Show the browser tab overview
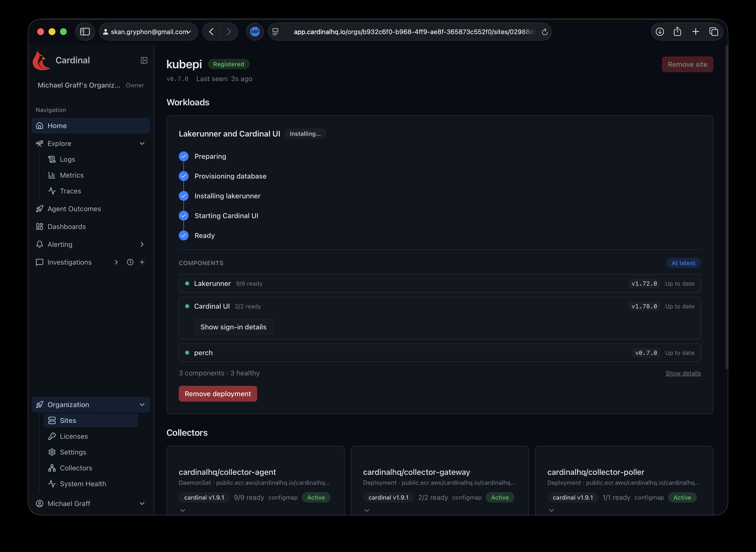This screenshot has width=756, height=552. tap(713, 32)
